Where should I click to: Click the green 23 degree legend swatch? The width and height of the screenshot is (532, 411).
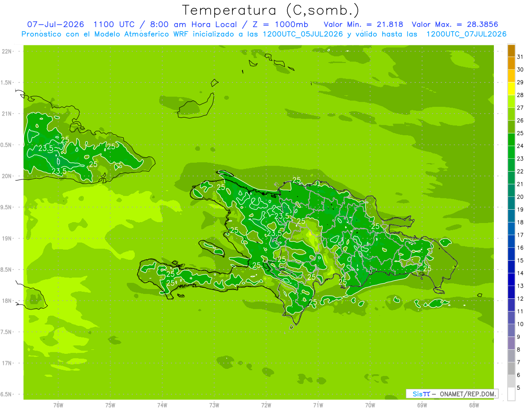511,153
